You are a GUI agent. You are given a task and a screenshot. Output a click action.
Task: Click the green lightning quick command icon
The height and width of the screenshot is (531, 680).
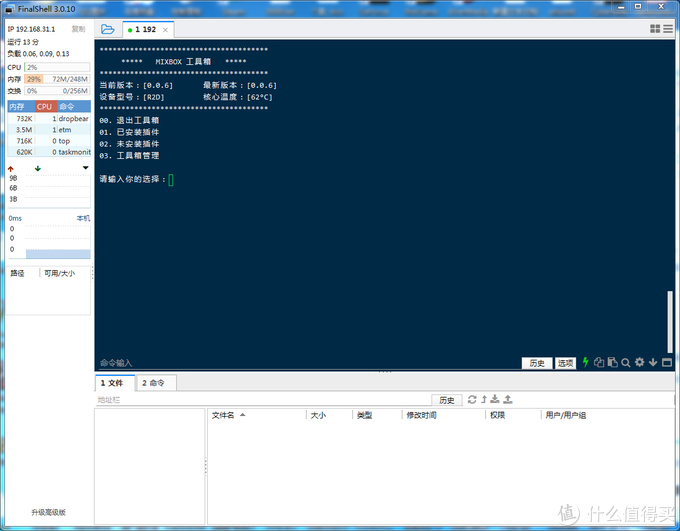586,362
